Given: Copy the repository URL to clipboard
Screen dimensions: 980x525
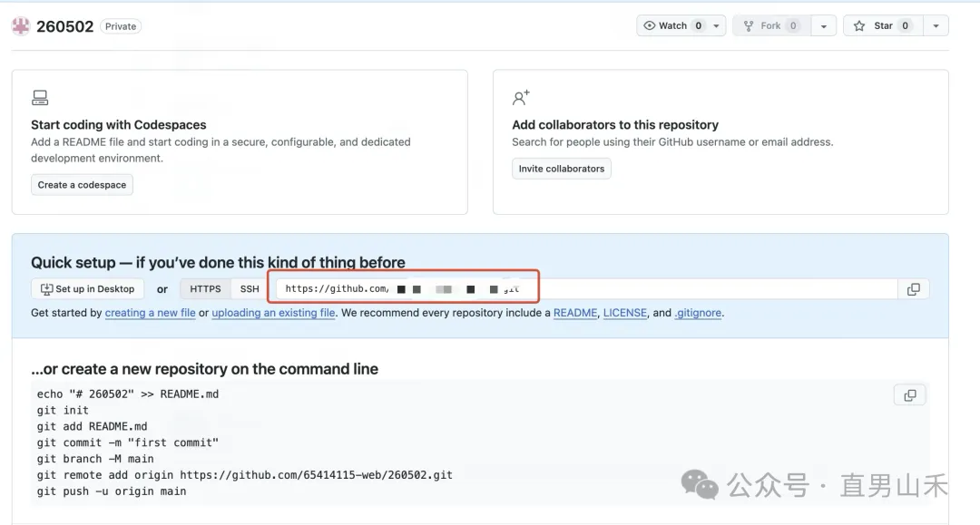Looking at the screenshot, I should click(x=913, y=289).
